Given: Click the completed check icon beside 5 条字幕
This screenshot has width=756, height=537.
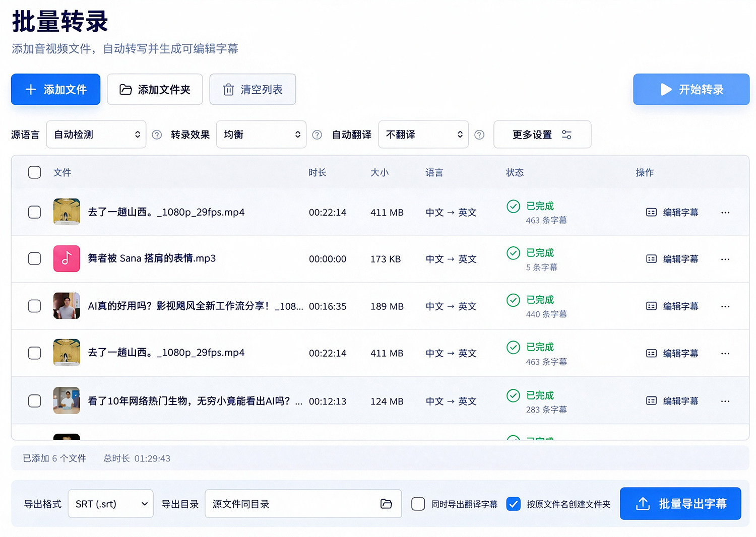Looking at the screenshot, I should coord(513,253).
